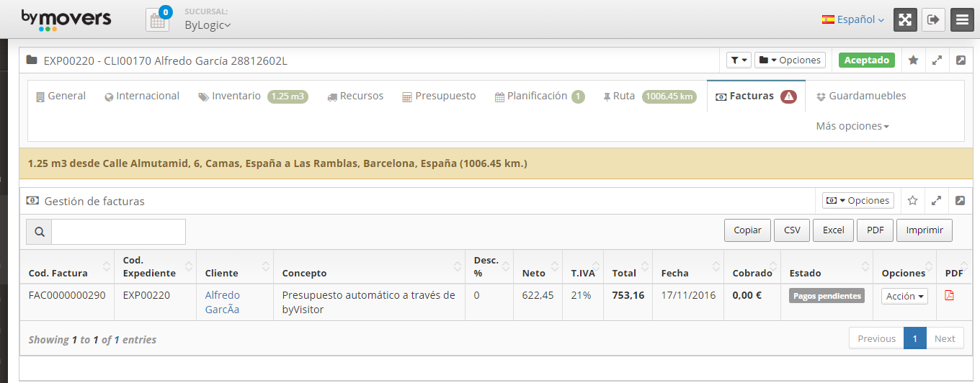Open the Español language selector
980x383 pixels.
[x=853, y=20]
